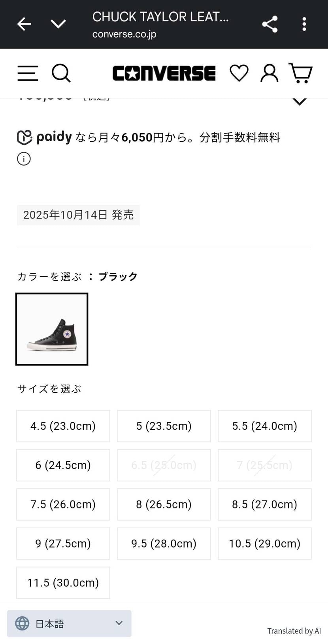Select size 8 (26.5cm)
Viewport: 328px width, 644px height.
click(164, 504)
